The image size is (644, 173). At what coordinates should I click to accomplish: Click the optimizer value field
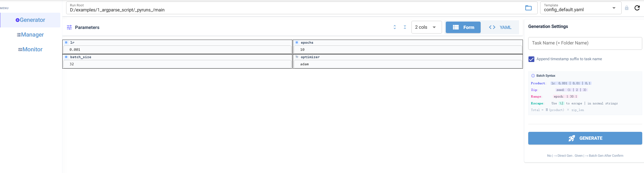tap(408, 64)
